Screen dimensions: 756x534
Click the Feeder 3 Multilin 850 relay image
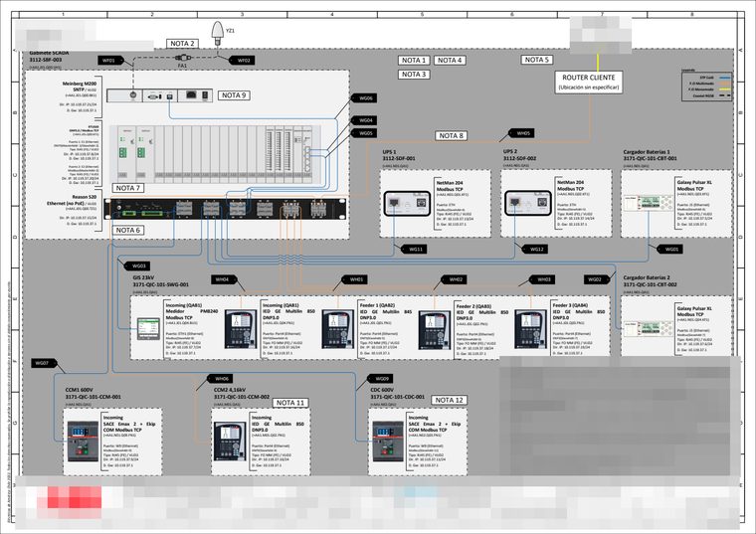(x=531, y=329)
